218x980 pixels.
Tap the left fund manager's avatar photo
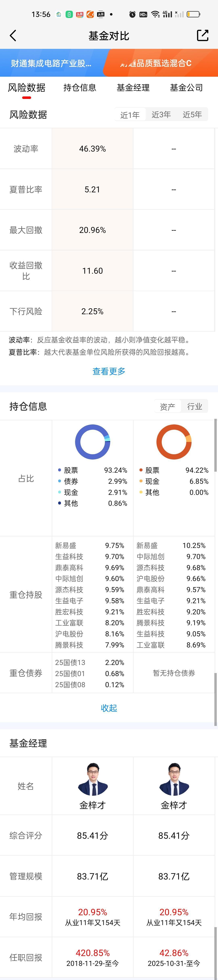(92, 779)
